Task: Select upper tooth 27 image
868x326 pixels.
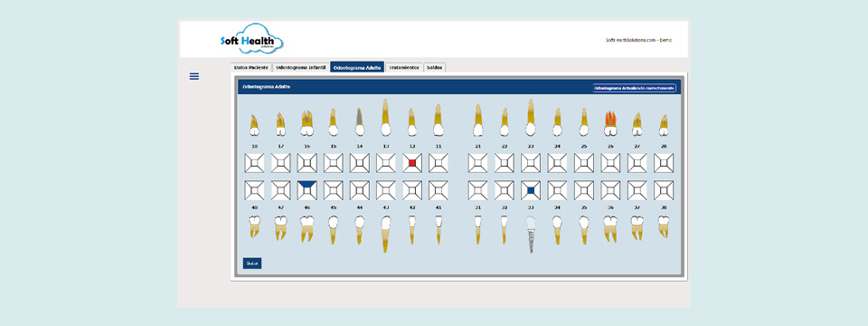Action: pos(637,125)
